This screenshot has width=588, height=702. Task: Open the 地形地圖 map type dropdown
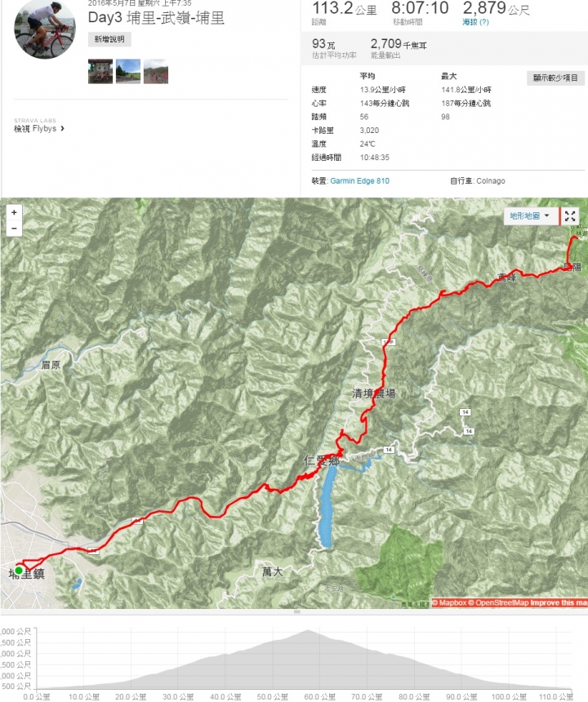[x=531, y=215]
